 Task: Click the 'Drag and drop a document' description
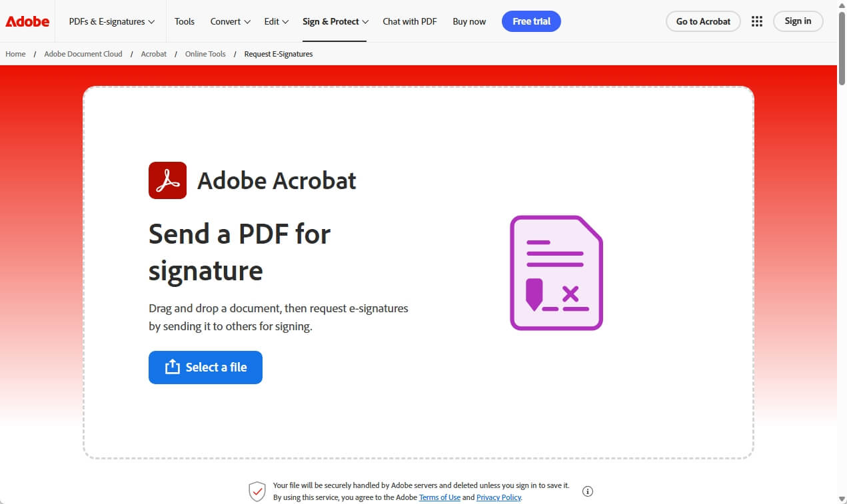coord(279,318)
